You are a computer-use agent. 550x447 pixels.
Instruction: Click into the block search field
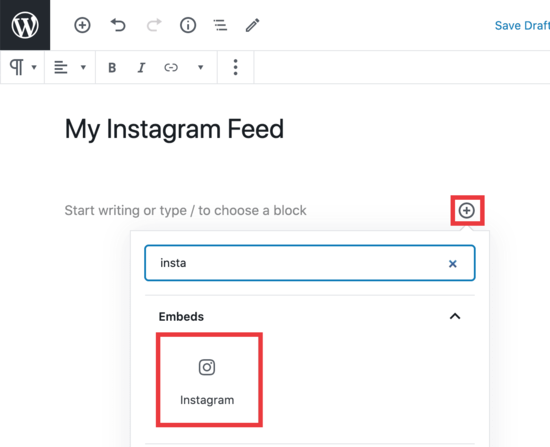310,263
